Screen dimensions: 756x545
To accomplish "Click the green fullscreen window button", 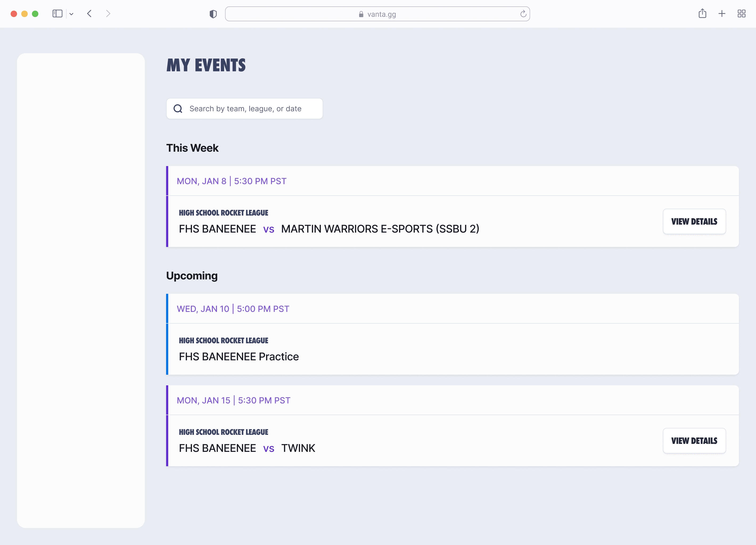I will point(35,14).
